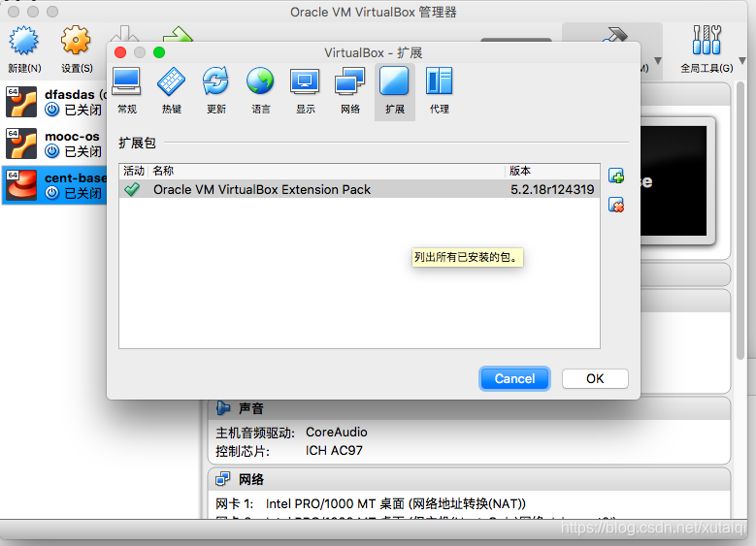Viewport: 756px width, 546px height.
Task: Click the green start arrow toolbar icon
Action: 178,34
